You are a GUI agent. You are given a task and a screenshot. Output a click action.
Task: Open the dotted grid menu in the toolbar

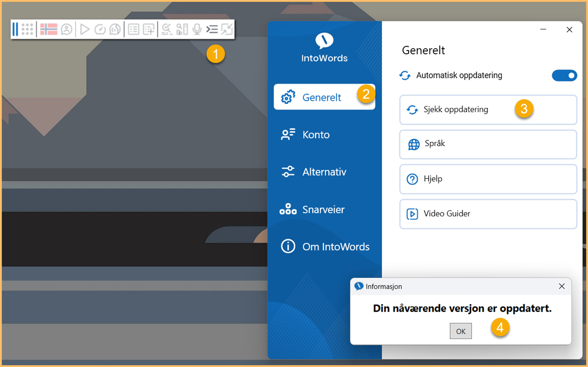(27, 29)
